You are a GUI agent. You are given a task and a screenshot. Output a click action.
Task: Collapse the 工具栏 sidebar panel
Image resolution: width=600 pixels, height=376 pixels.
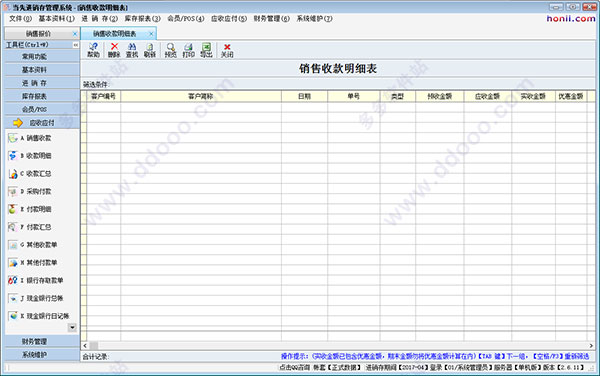(75, 45)
